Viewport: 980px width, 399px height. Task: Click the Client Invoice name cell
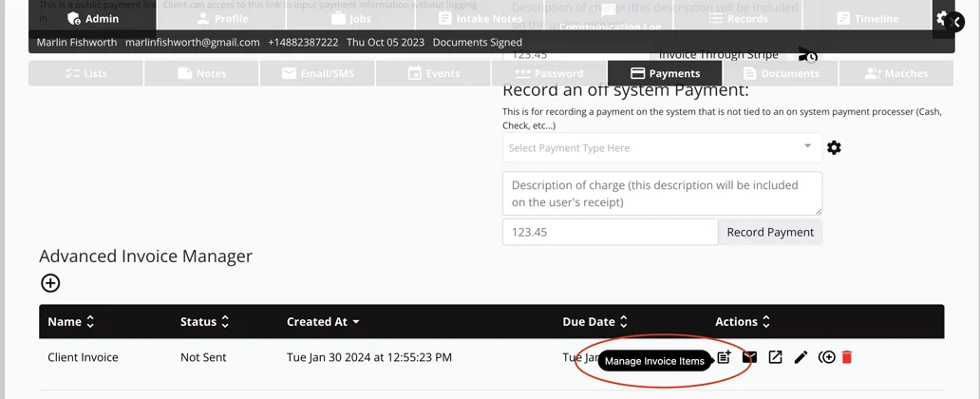coord(83,357)
